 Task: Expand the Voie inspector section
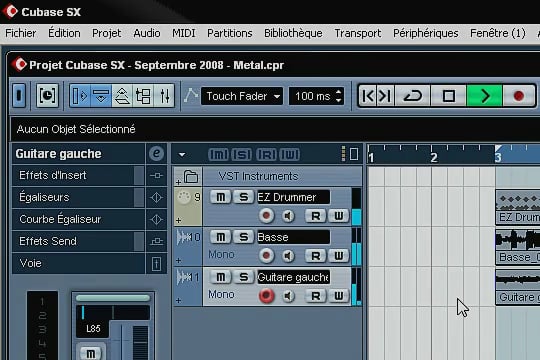[78, 263]
